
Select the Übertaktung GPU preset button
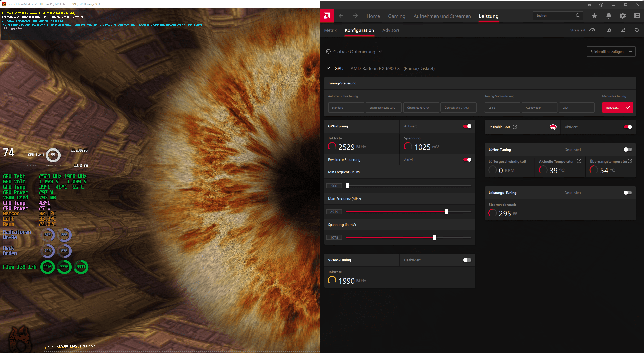click(421, 107)
